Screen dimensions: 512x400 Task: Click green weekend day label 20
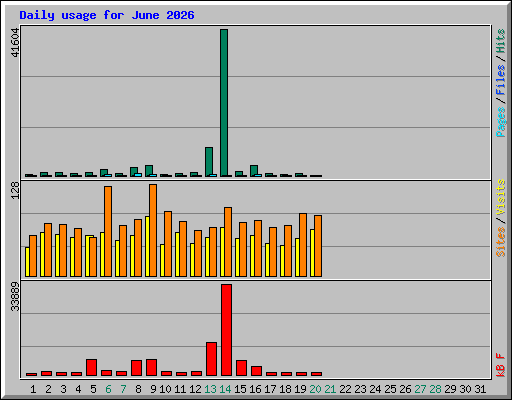click(315, 389)
